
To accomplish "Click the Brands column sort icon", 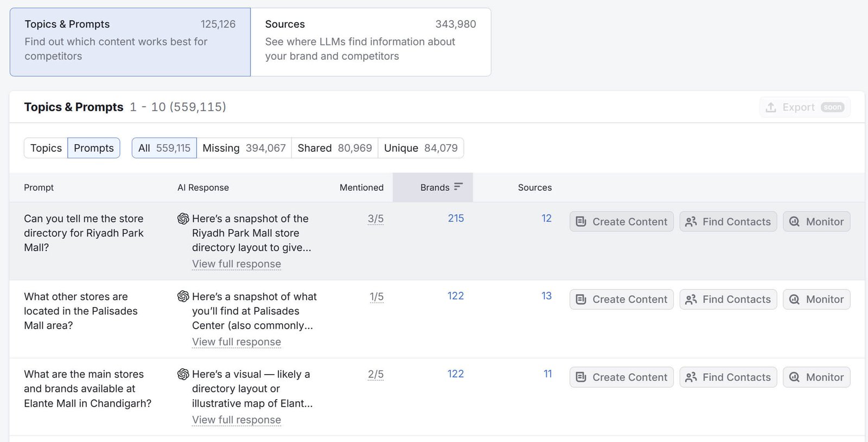I will click(x=458, y=187).
